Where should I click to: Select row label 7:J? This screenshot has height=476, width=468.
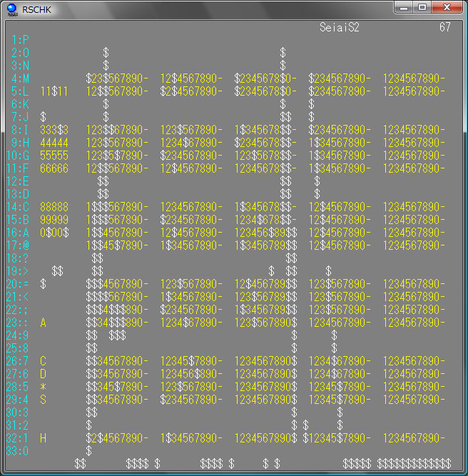coord(20,117)
